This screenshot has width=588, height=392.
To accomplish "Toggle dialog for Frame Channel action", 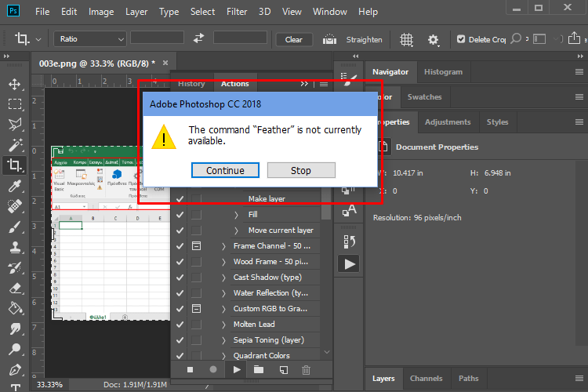I will click(196, 246).
